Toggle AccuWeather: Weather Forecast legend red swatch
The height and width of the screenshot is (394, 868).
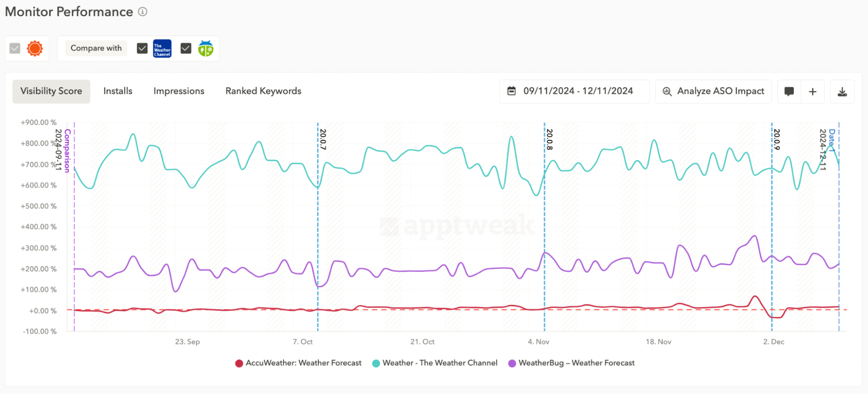pyautogui.click(x=239, y=363)
